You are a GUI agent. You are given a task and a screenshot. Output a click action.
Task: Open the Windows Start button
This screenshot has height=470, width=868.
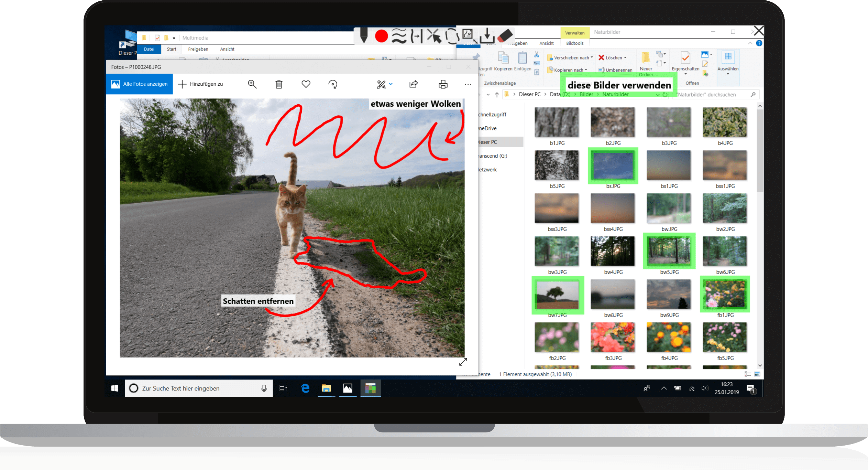tap(115, 388)
